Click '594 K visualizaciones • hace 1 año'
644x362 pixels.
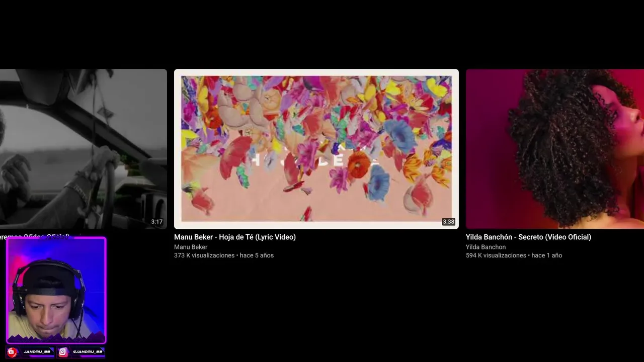pyautogui.click(x=514, y=255)
